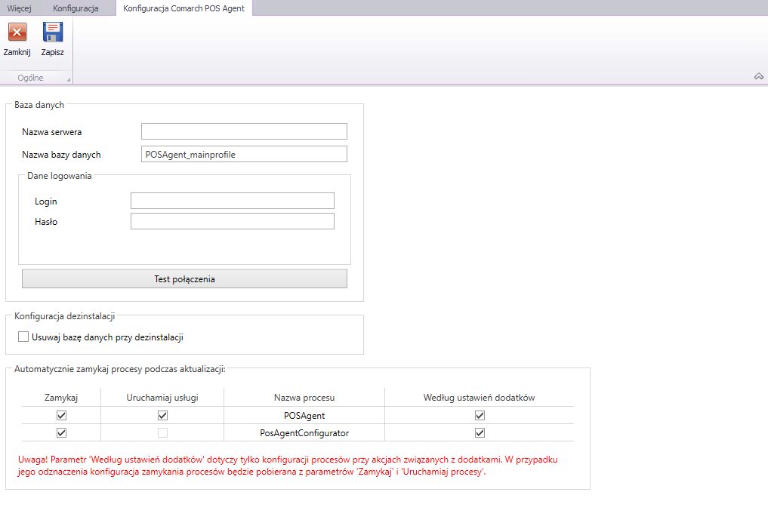The height and width of the screenshot is (532, 768).
Task: Enable Usuwaj bazę danych przy dezinstalacji
Action: point(23,337)
